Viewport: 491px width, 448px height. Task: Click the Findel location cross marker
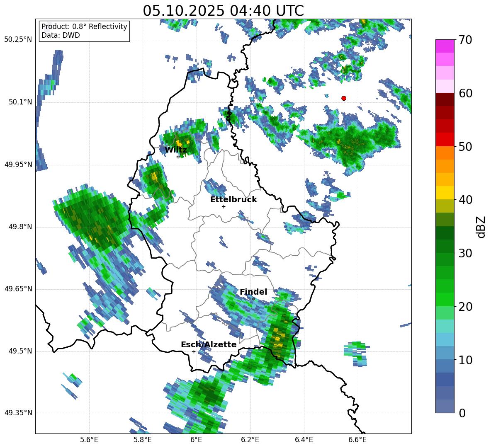pyautogui.click(x=253, y=299)
